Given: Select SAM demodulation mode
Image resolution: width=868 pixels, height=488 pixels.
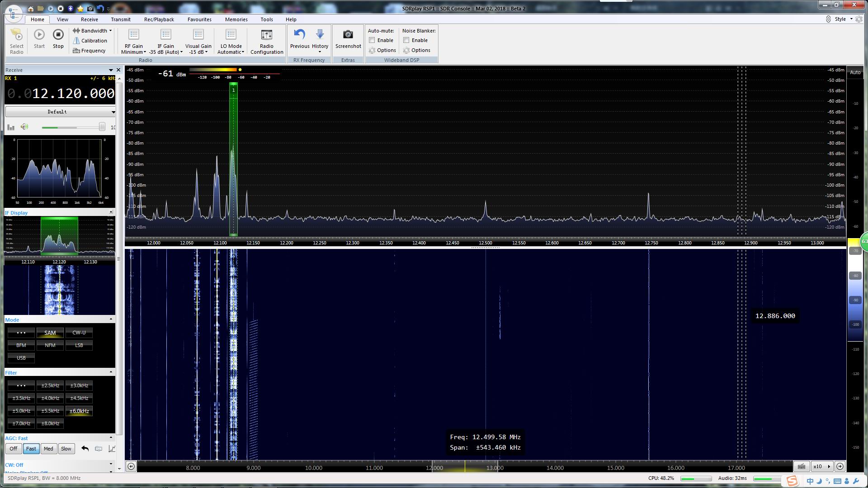Looking at the screenshot, I should tap(50, 333).
